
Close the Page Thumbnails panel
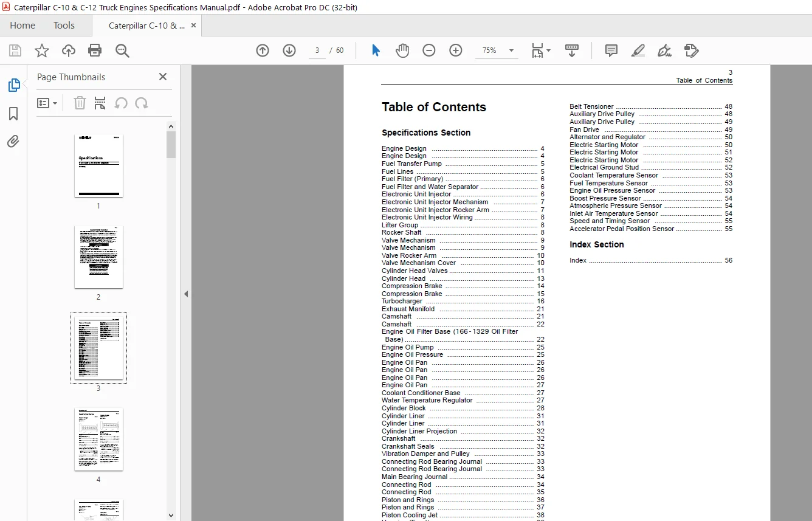(x=163, y=77)
